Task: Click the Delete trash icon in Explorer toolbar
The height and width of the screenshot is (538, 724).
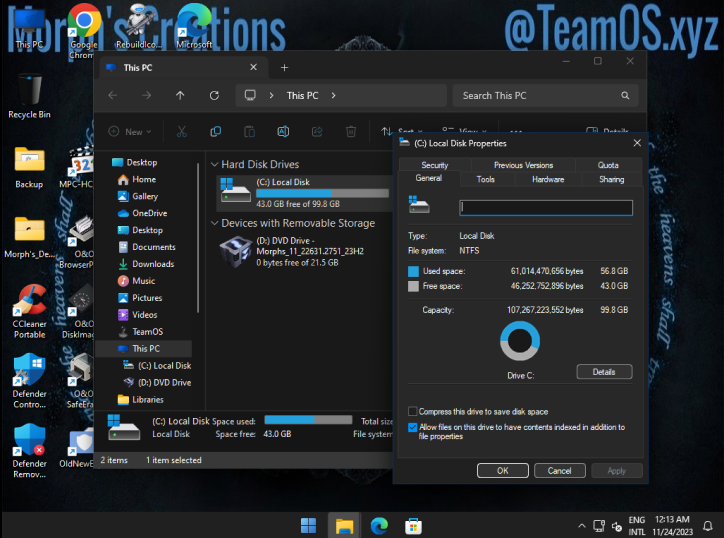Action: click(x=351, y=132)
